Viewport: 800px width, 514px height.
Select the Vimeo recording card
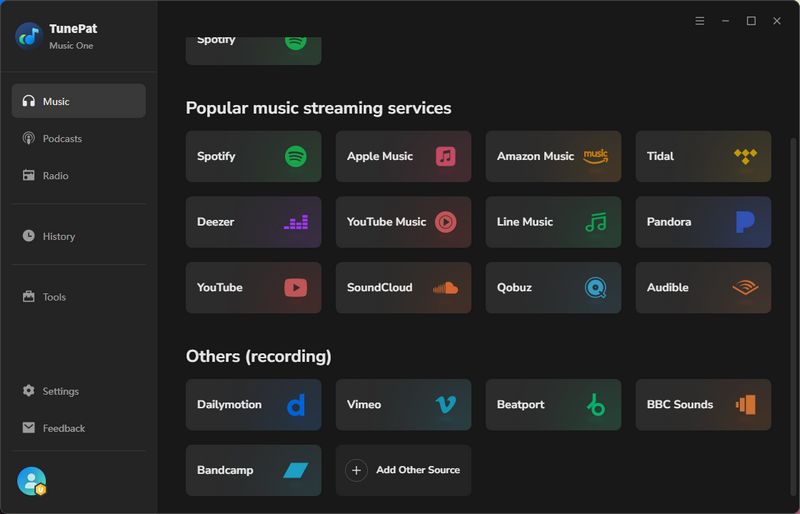coord(404,405)
